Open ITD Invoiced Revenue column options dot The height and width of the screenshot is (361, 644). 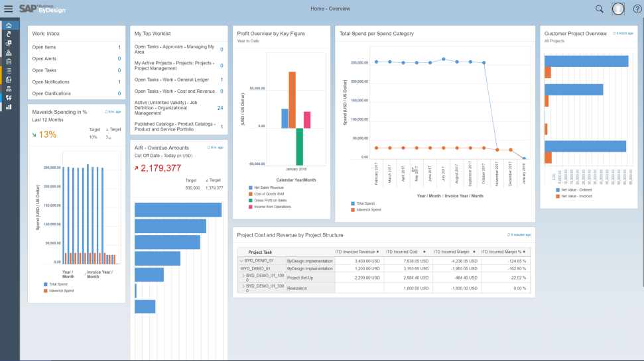coord(377,252)
